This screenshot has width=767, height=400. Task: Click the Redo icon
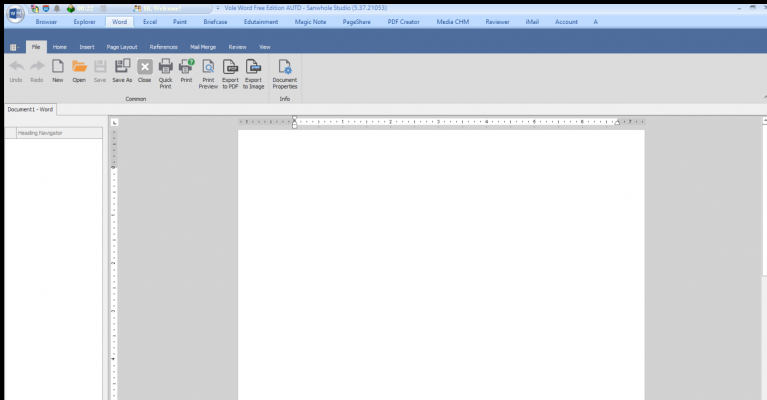37,66
